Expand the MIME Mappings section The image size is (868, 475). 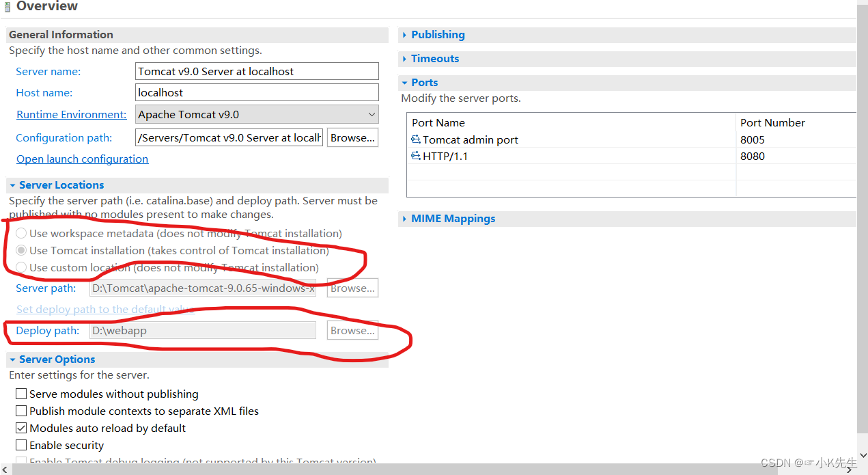tap(405, 219)
